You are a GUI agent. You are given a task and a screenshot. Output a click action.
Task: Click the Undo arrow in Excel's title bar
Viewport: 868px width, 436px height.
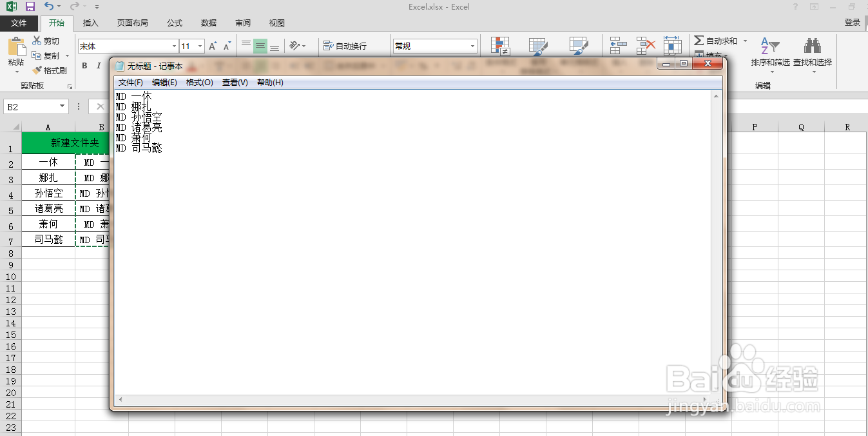click(50, 6)
